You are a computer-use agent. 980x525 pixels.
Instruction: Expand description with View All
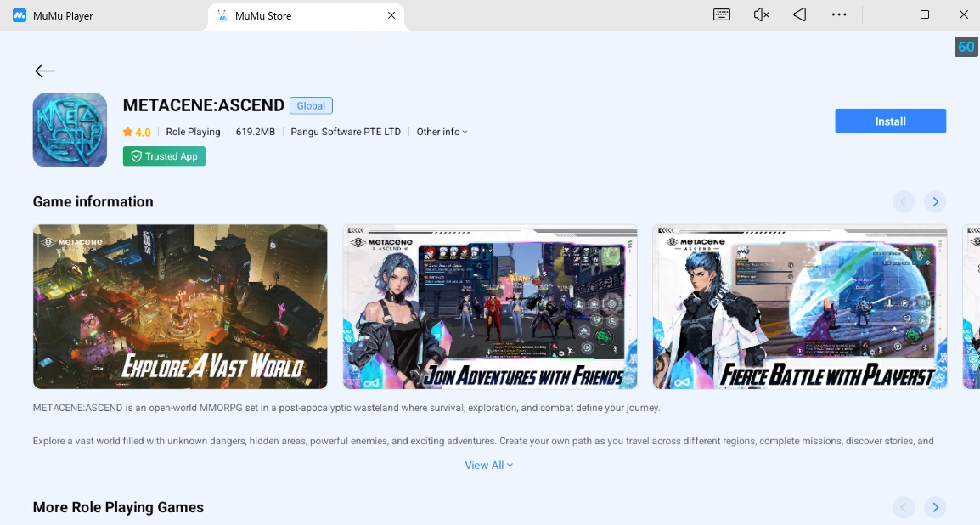click(x=489, y=465)
